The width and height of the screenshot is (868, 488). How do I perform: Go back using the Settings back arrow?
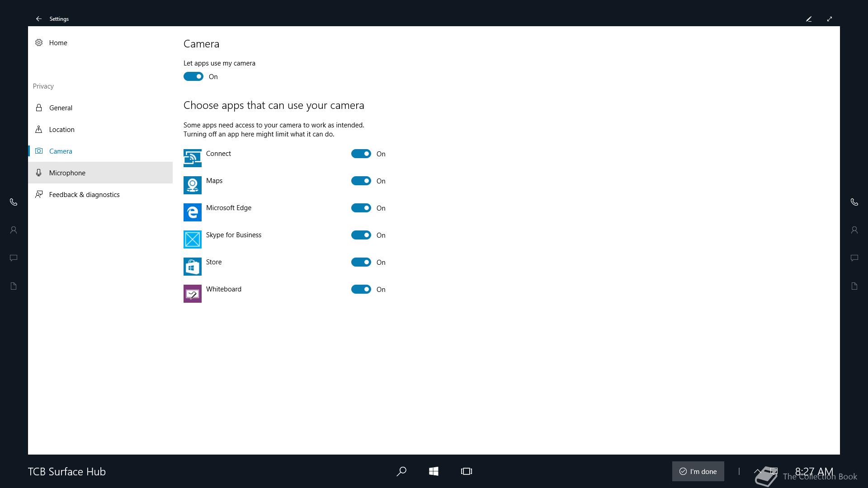(x=39, y=19)
